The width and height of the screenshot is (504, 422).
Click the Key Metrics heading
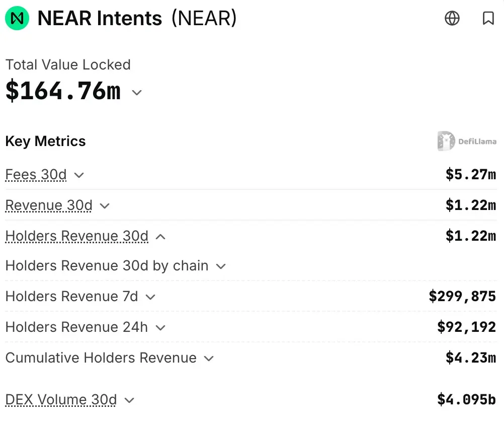tap(46, 142)
